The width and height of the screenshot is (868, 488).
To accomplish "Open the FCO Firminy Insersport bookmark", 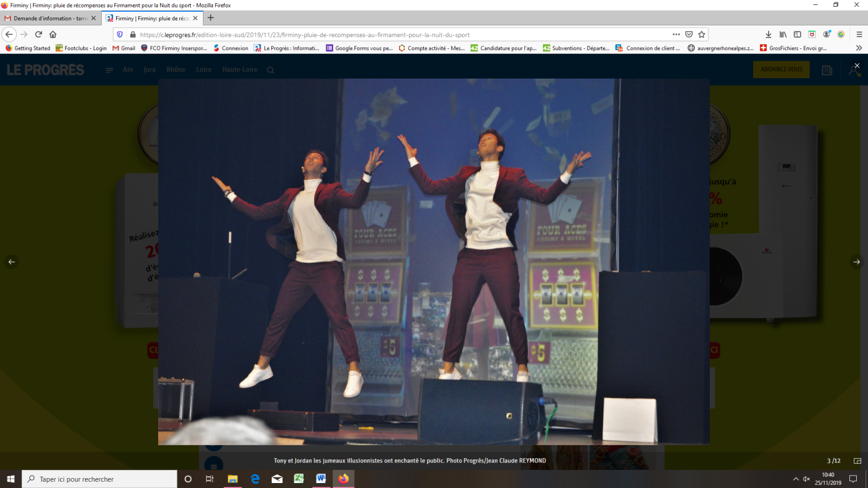I will [174, 48].
